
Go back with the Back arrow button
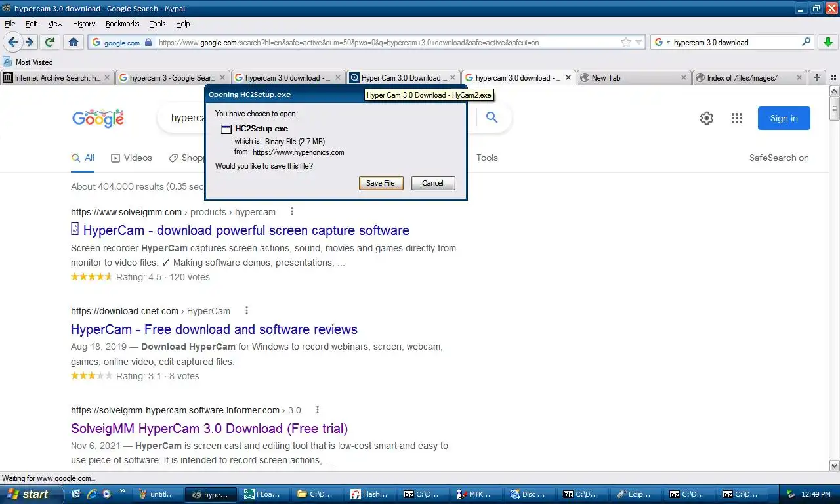[13, 42]
